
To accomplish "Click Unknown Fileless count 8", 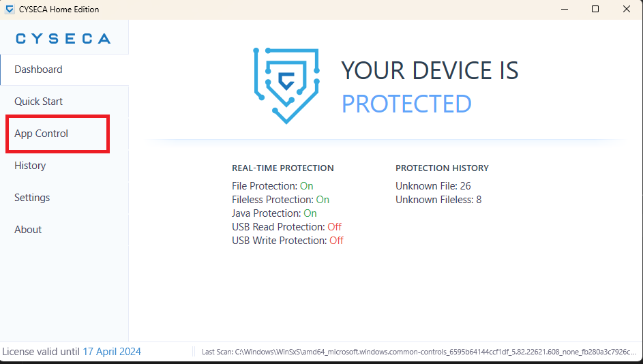I will pos(479,200).
